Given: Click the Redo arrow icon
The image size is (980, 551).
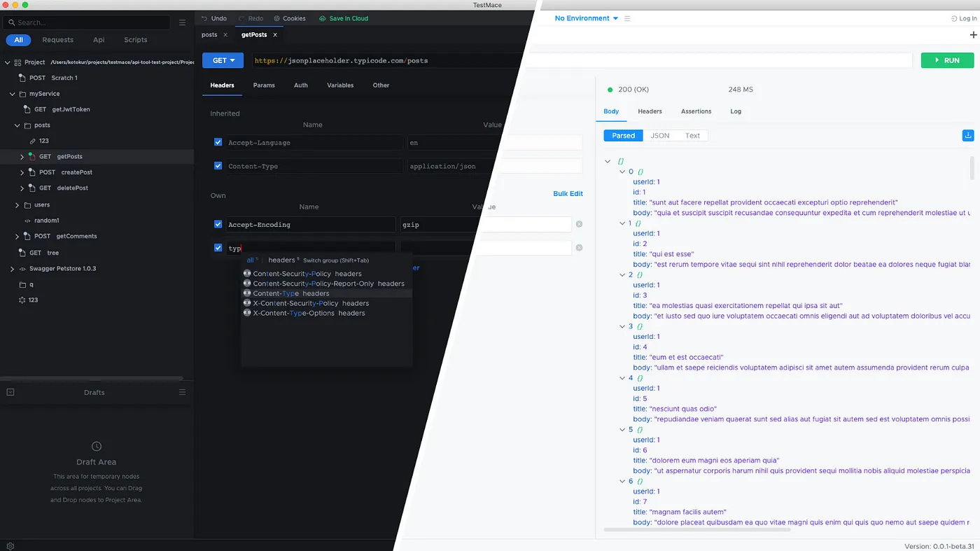Looking at the screenshot, I should (x=241, y=18).
